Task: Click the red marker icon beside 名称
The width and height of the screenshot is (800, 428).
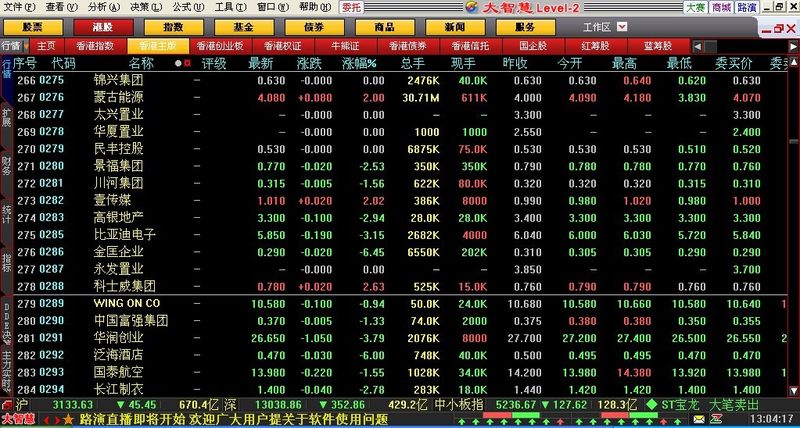Action: pos(187,64)
